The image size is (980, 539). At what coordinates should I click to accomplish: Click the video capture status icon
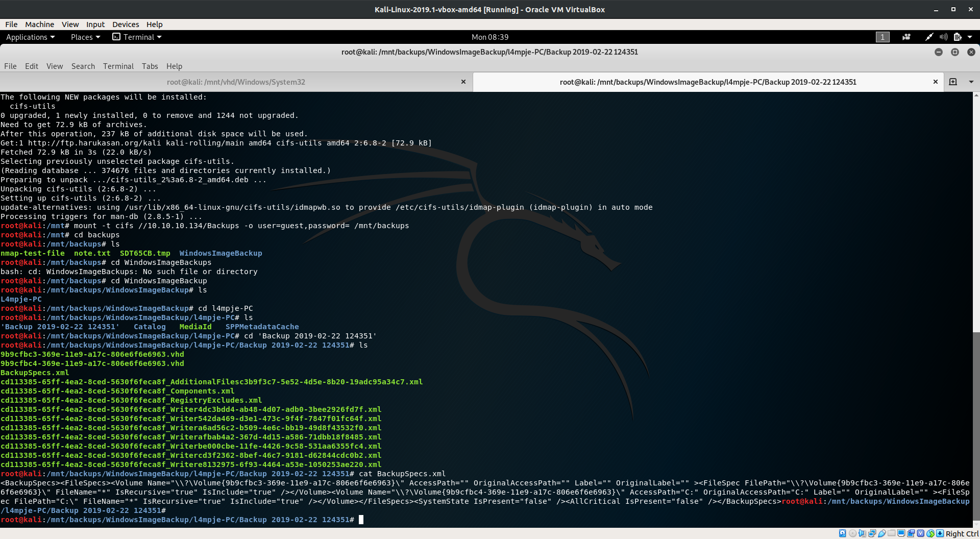tap(911, 533)
